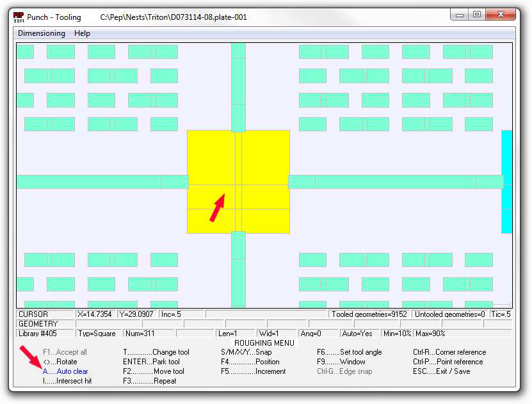Open the Help menu

(x=82, y=33)
